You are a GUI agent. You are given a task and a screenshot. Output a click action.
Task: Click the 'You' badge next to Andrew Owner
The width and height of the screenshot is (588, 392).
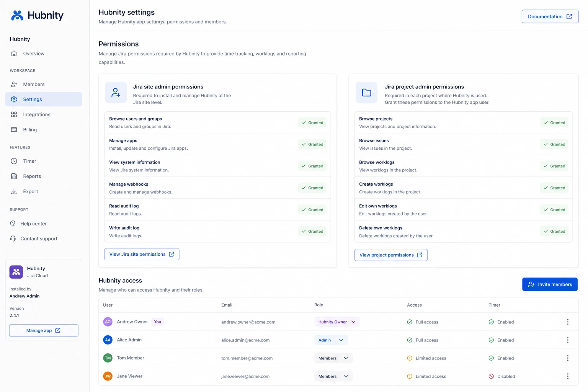point(158,322)
